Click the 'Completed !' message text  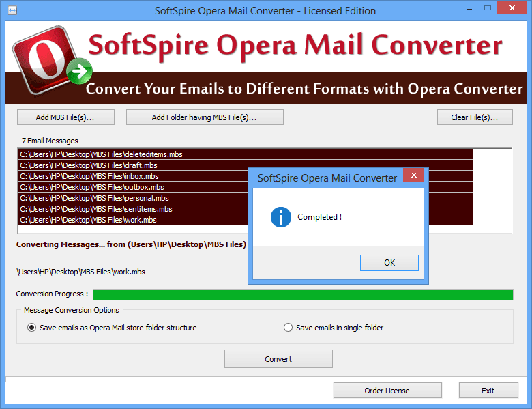(319, 217)
